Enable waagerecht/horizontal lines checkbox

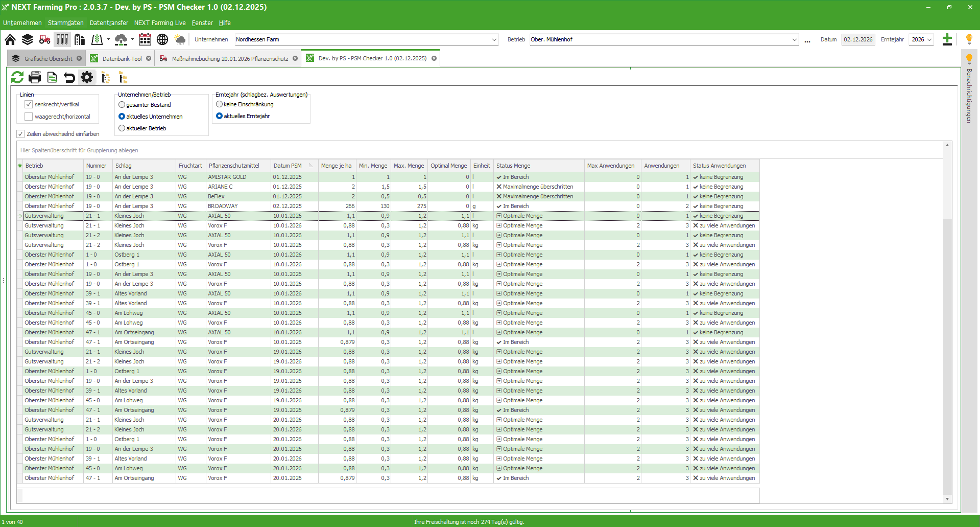tap(29, 117)
